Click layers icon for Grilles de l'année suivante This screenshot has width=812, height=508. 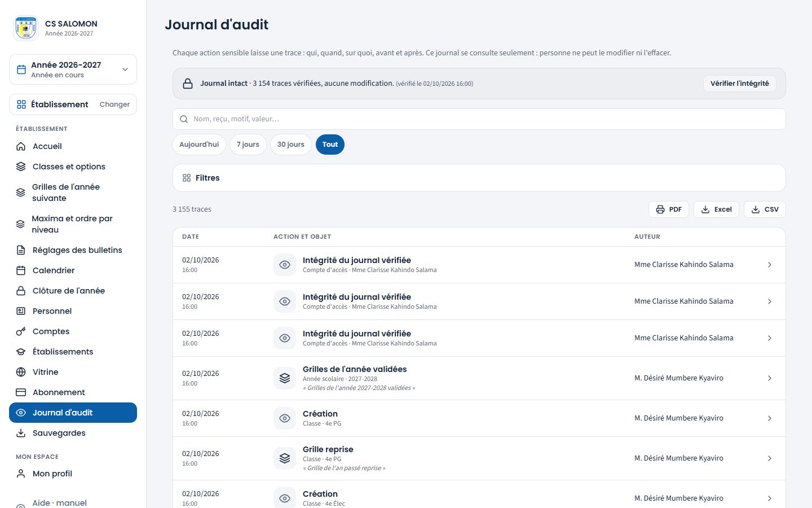pyautogui.click(x=20, y=192)
